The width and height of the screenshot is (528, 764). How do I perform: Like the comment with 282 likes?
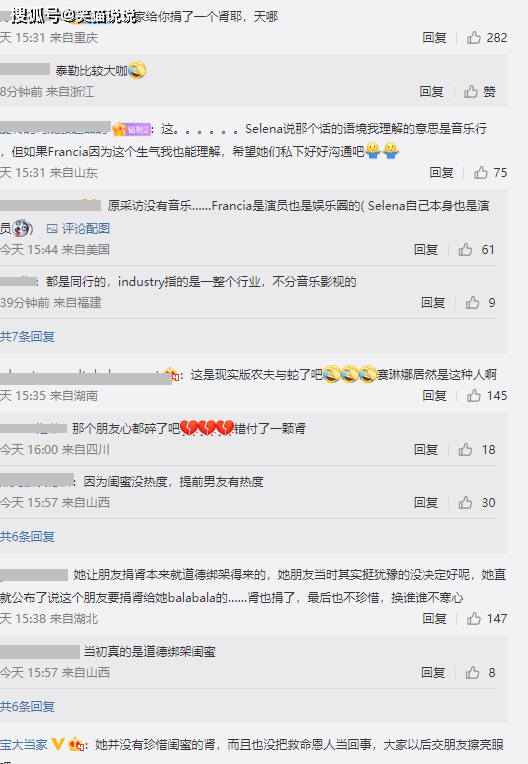473,38
